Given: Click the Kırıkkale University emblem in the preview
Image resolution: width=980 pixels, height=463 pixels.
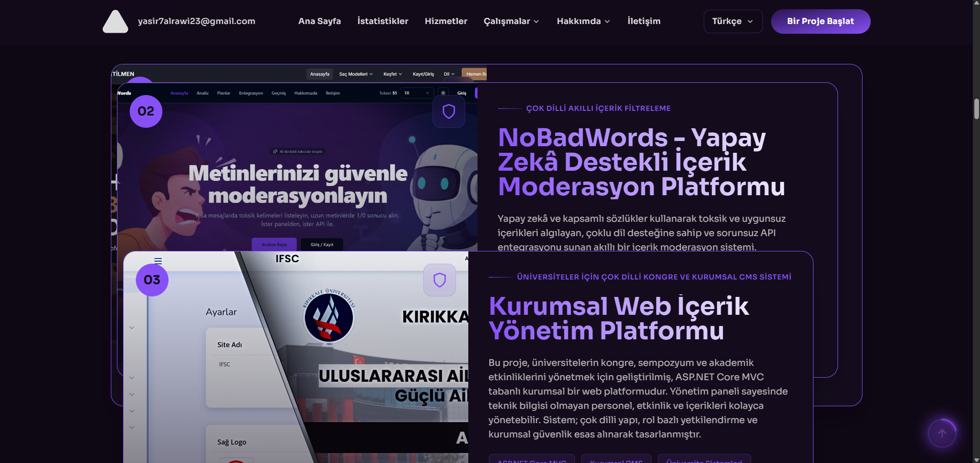Looking at the screenshot, I should pos(329,318).
